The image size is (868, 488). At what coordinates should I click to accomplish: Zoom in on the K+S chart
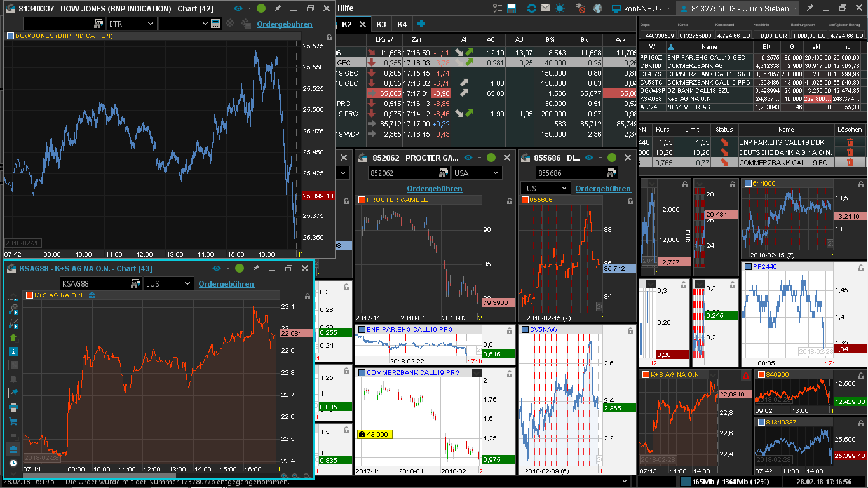tap(285, 476)
